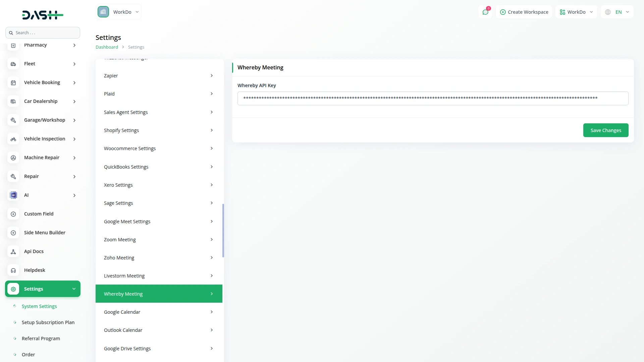644x362 pixels.
Task: Click the Side Menu Builder icon
Action: click(x=13, y=233)
